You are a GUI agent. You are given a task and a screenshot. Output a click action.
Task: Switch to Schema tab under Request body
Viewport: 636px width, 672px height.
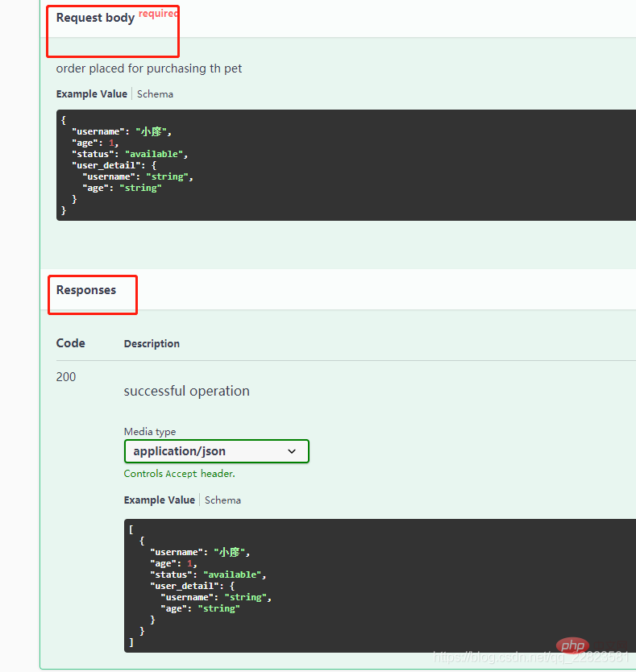pos(155,93)
